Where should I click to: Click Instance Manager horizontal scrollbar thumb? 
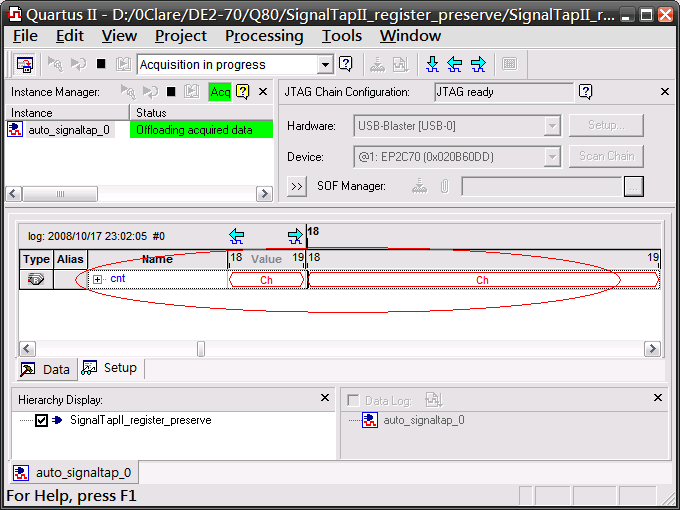[60, 193]
